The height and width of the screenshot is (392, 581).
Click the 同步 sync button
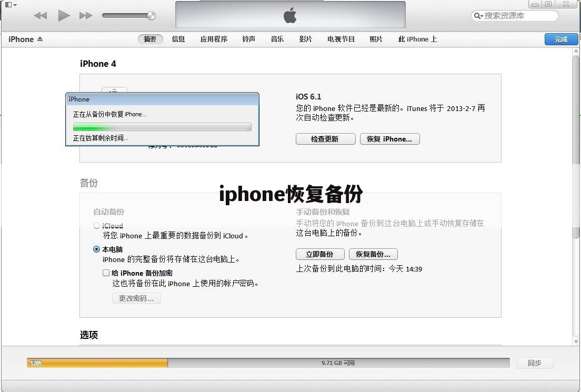535,363
